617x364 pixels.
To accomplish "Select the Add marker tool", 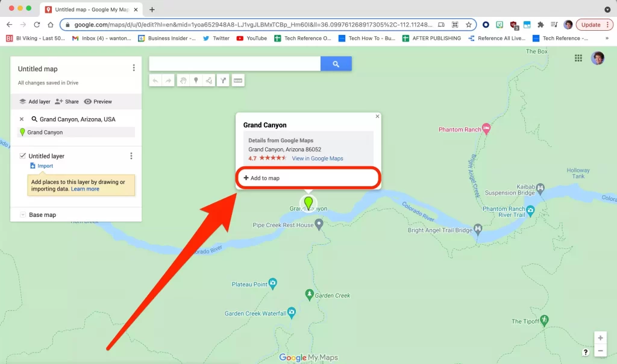I will tap(196, 81).
